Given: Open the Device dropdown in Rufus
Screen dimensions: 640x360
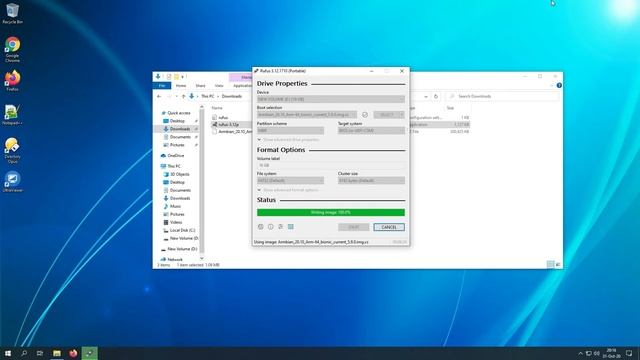Looking at the screenshot, I should (x=331, y=99).
